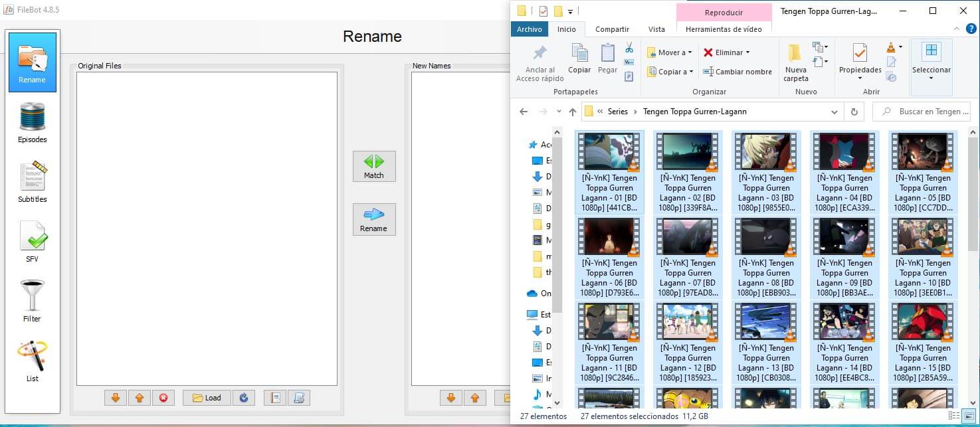Click Nueva carpeta in the ribbon

[795, 63]
